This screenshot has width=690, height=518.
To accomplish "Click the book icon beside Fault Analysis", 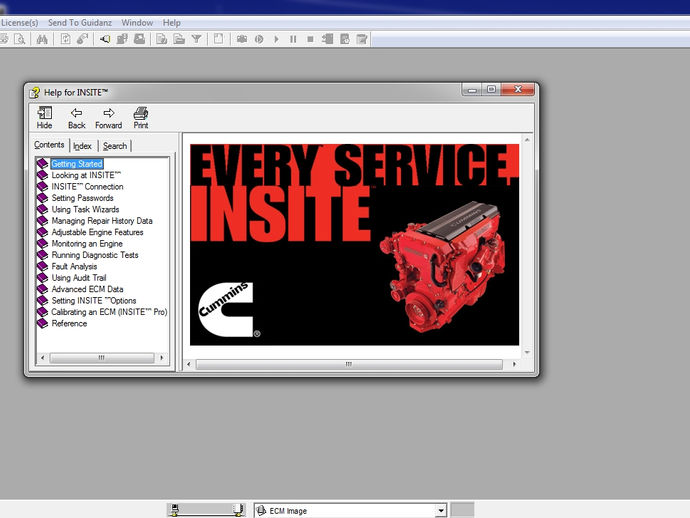I will pyautogui.click(x=43, y=266).
